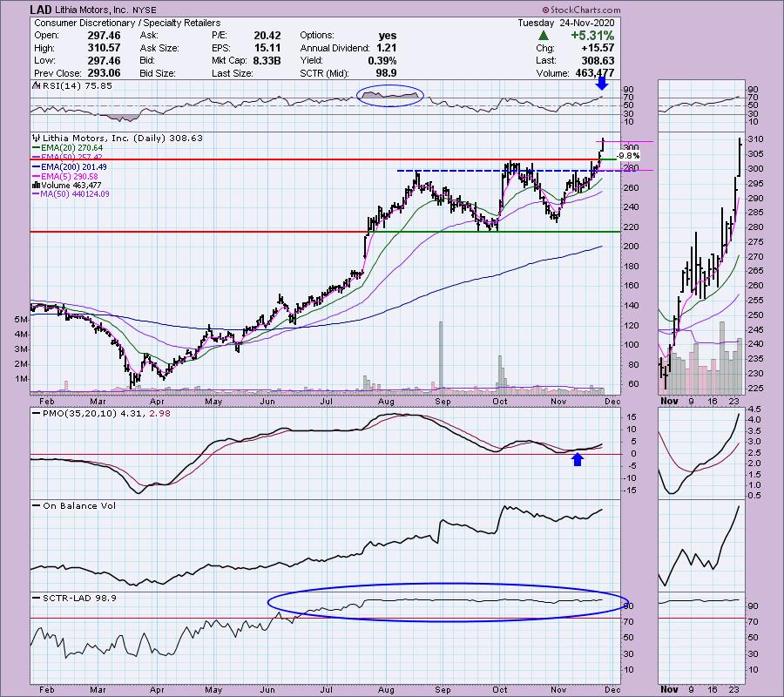784x697 pixels.
Task: Click the 'Last:' price label in quote header
Action: (545, 60)
